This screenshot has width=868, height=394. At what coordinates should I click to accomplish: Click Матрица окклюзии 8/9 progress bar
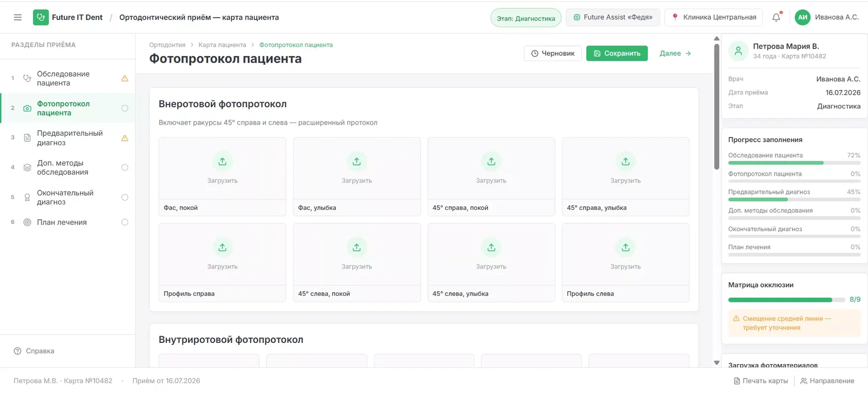pos(787,300)
